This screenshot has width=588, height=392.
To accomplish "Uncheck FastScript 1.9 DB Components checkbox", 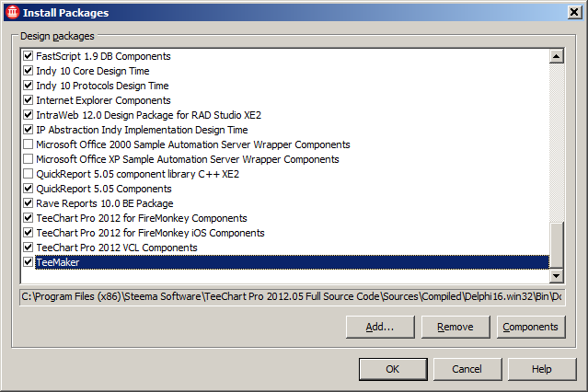I will coord(29,56).
